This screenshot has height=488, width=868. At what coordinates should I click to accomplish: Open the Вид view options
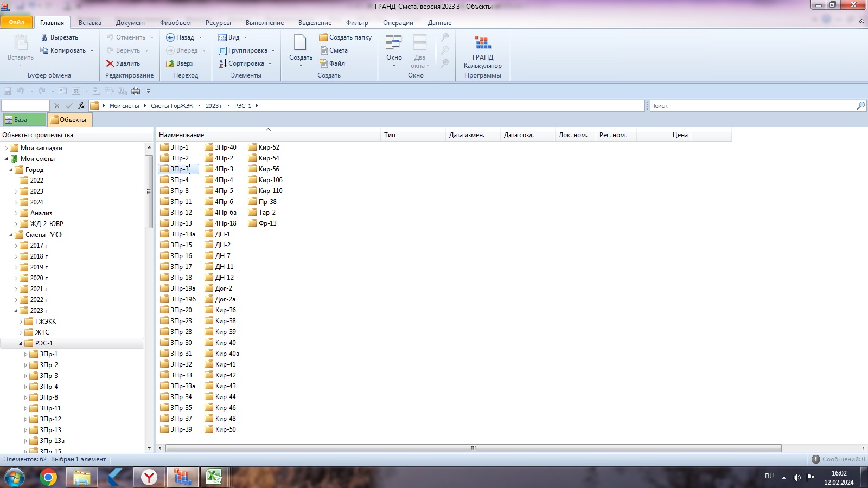232,37
